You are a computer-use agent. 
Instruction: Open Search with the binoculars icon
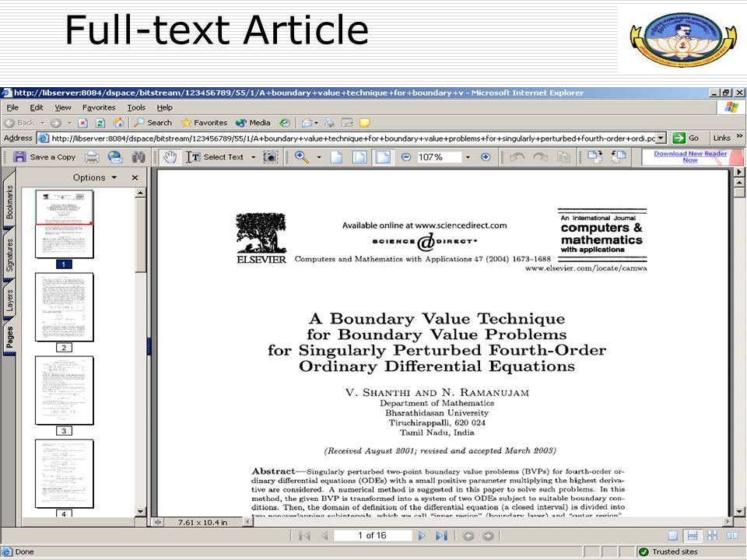tap(139, 156)
